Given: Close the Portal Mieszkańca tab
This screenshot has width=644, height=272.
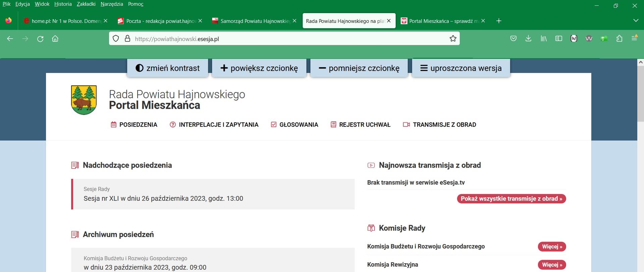Looking at the screenshot, I should [x=483, y=21].
